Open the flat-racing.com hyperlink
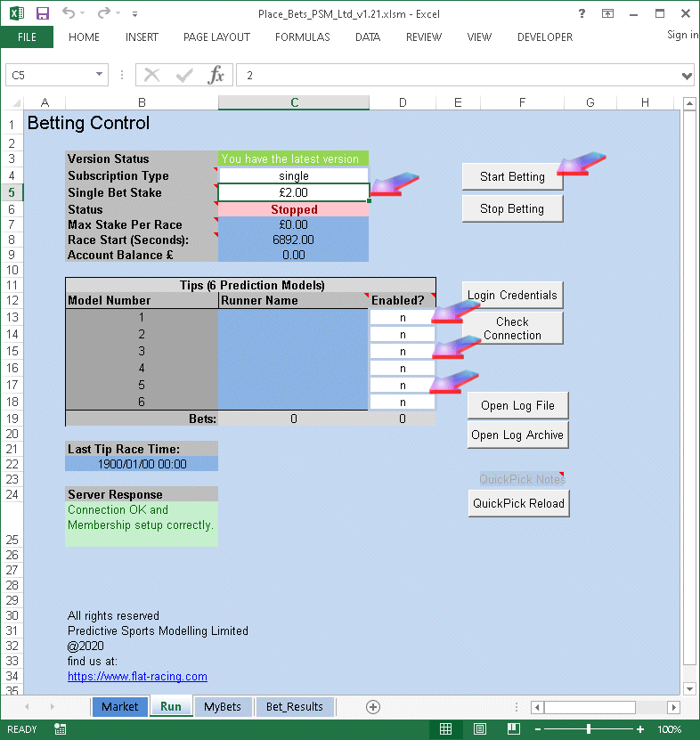The image size is (700, 740). pos(137,677)
